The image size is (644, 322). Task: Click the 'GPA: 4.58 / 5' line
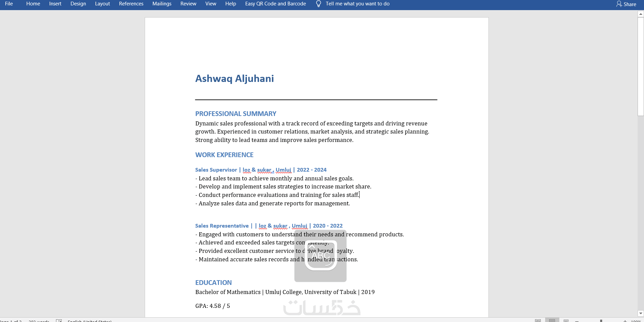pyautogui.click(x=213, y=306)
